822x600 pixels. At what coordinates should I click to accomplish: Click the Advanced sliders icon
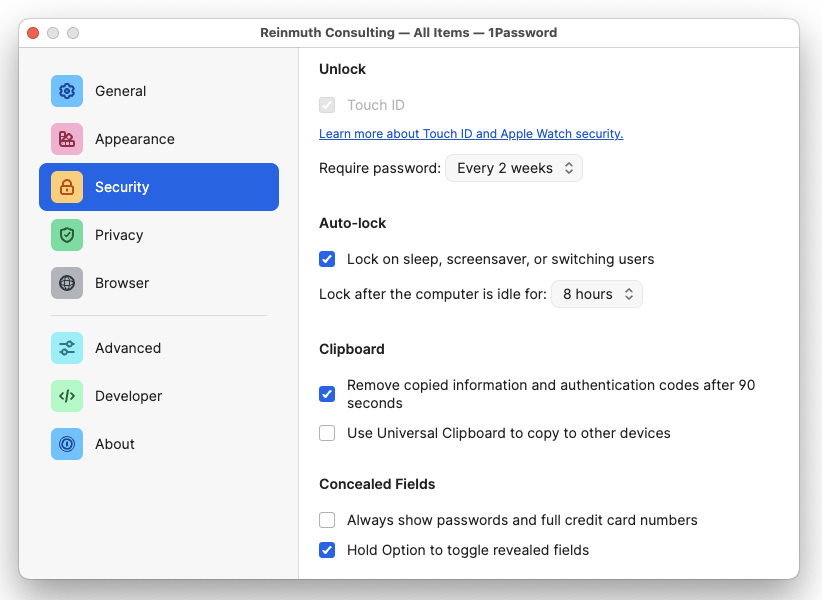[x=67, y=348]
